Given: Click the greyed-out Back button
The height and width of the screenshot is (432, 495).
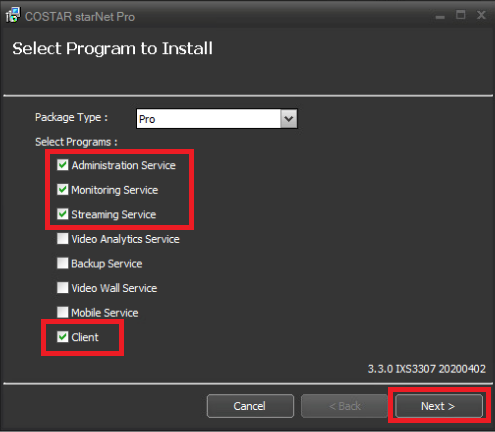Looking at the screenshot, I should pos(345,406).
